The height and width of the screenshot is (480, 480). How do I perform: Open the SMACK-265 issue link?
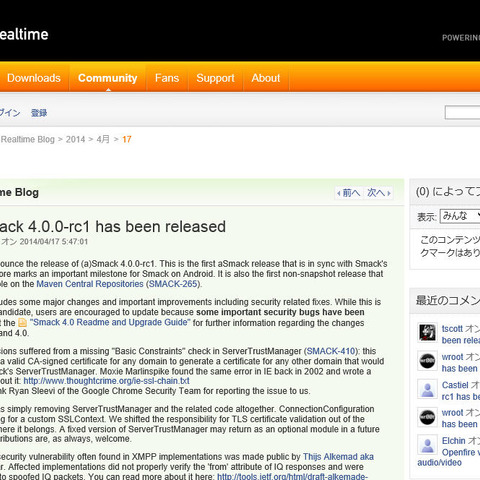pyautogui.click(x=173, y=284)
